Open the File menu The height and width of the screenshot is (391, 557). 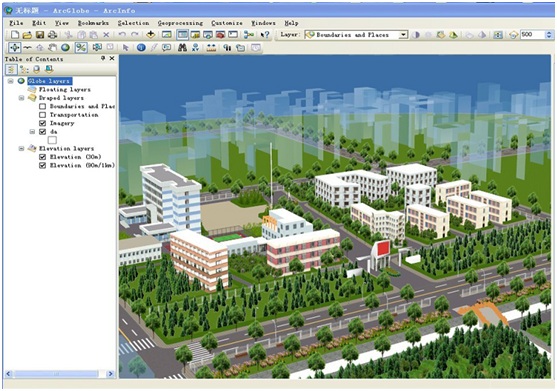point(16,23)
